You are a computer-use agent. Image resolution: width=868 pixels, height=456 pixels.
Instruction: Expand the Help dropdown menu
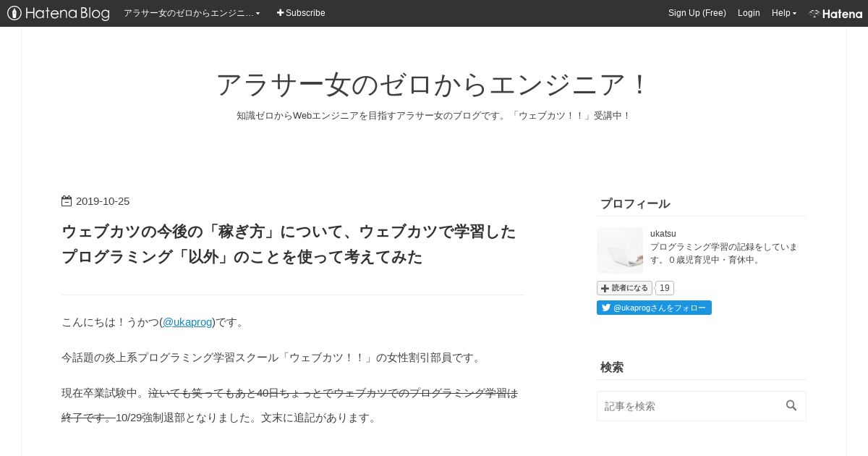click(x=783, y=13)
